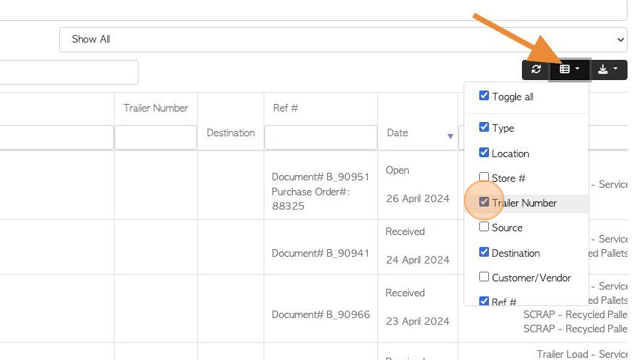Click the '23 April 2024' date
The height and width of the screenshot is (360, 644).
(418, 321)
